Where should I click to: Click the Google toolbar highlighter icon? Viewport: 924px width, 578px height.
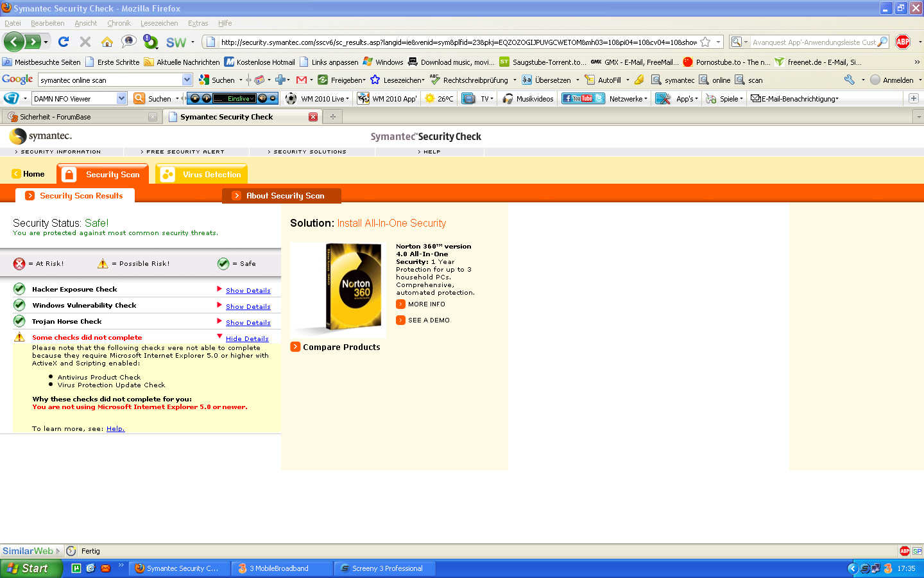(x=639, y=80)
